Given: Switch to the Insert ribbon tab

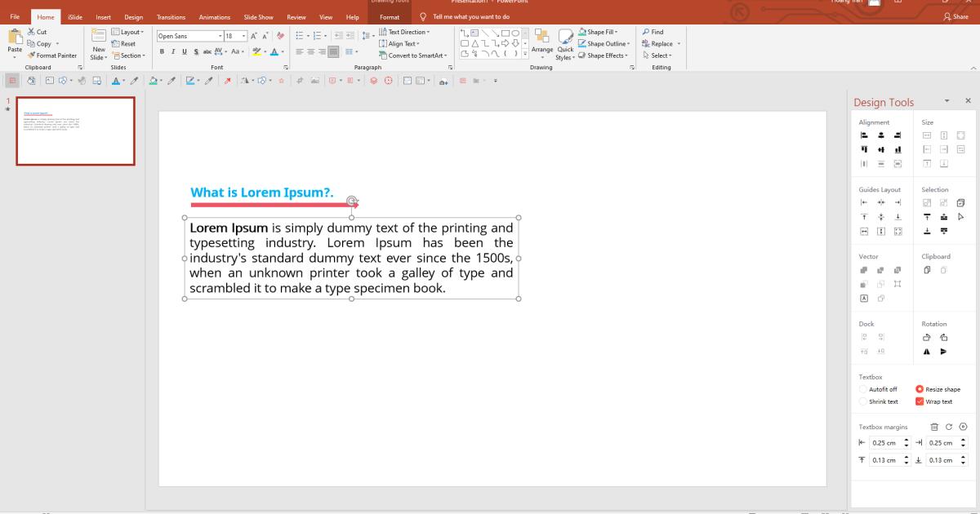Looking at the screenshot, I should [103, 16].
